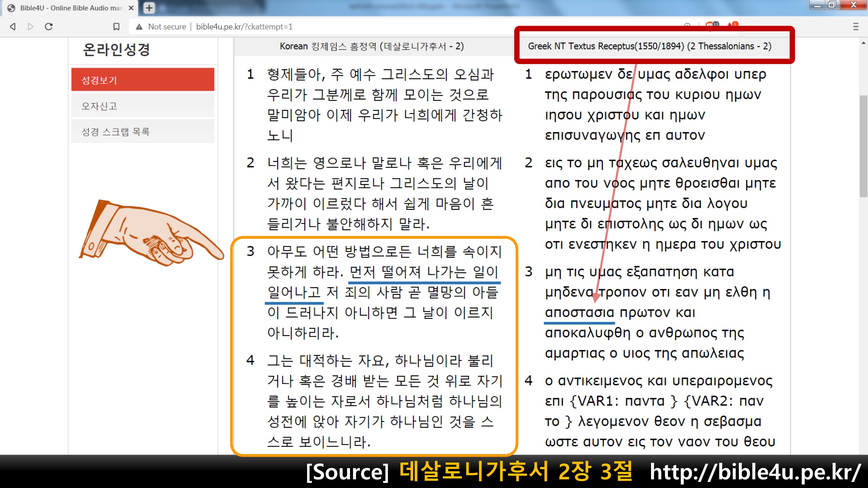Click the Korean 킹제임스 흠정역 column header
The image size is (868, 488).
click(371, 46)
